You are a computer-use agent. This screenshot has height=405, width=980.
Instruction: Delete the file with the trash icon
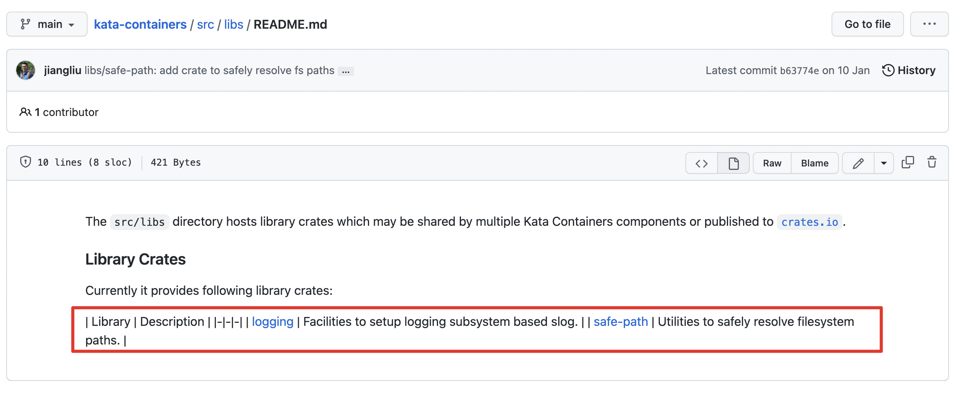click(x=932, y=163)
